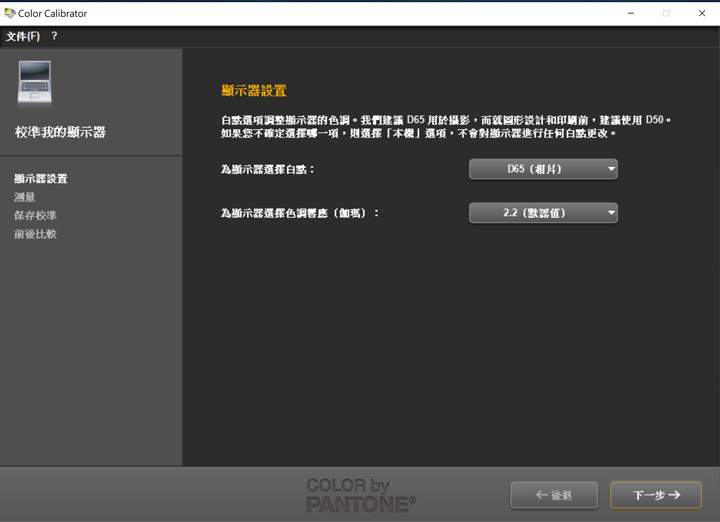Click the Color Calibrator title bar icon
This screenshot has height=522, width=720.
pyautogui.click(x=9, y=13)
